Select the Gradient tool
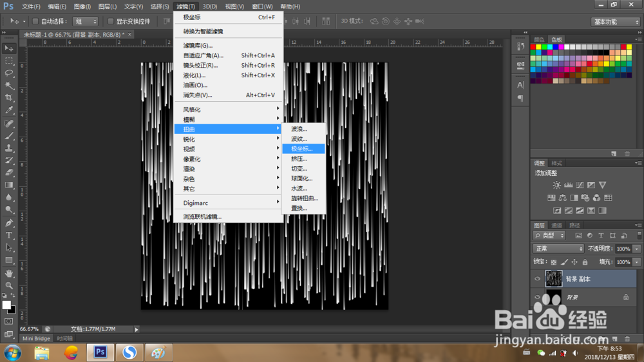 coord(8,185)
